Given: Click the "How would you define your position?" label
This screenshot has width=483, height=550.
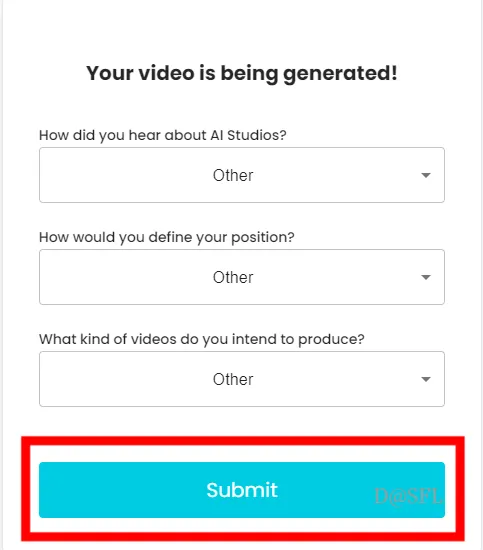Looking at the screenshot, I should pos(167,237).
